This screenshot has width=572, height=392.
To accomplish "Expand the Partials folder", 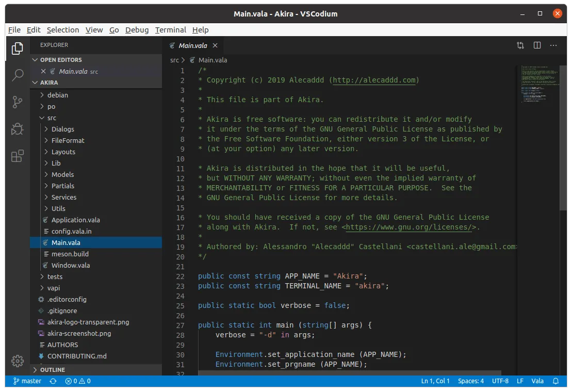I will click(x=46, y=186).
